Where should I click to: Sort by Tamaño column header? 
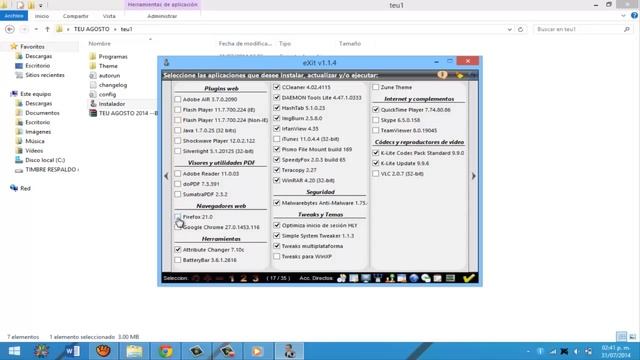click(x=350, y=43)
